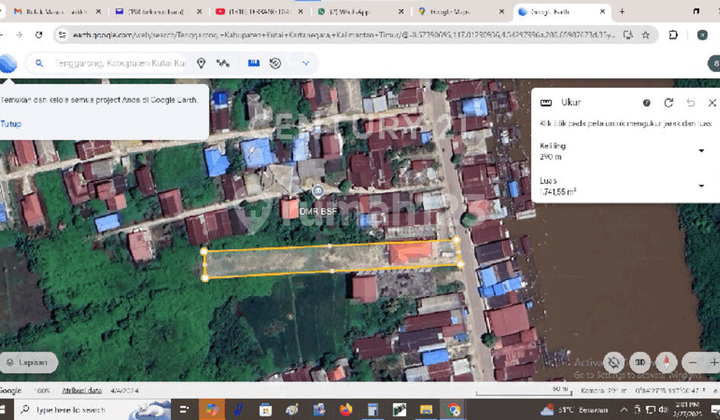Open the Chrome taskbar icon
720x420 pixels.
tap(453, 409)
